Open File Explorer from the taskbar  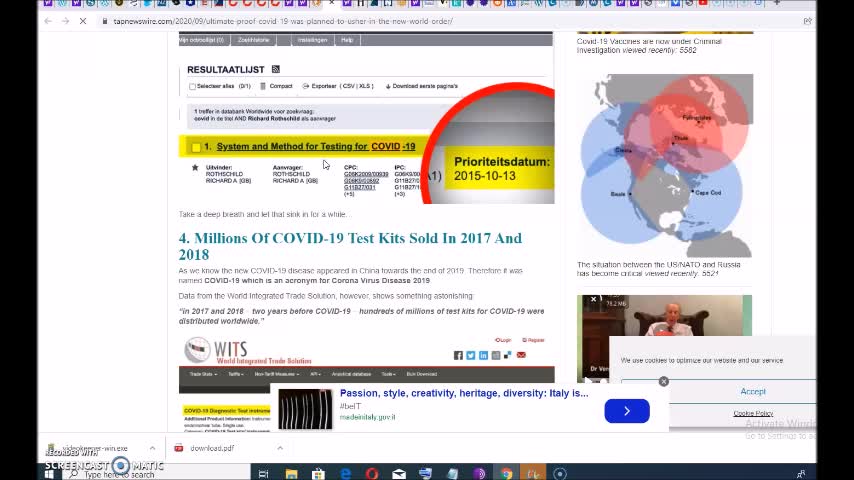point(291,473)
